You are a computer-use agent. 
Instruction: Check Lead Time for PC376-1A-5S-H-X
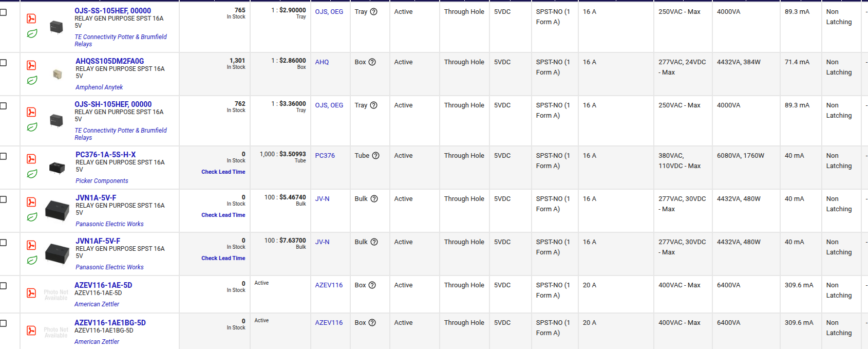[x=223, y=172]
